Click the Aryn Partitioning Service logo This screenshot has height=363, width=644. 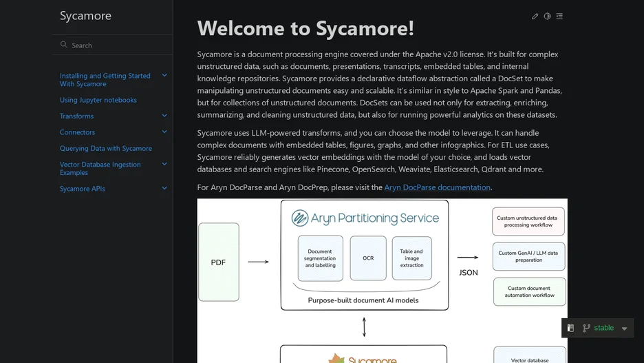[365, 218]
